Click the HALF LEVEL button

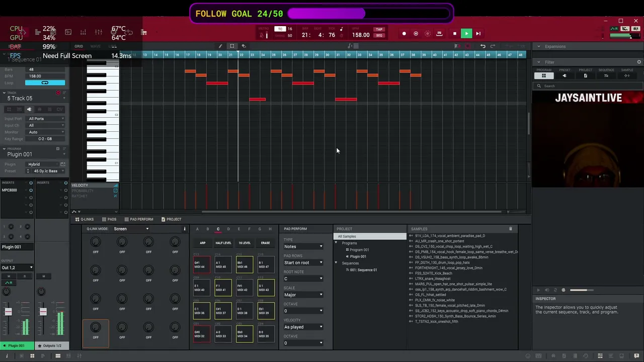click(223, 243)
